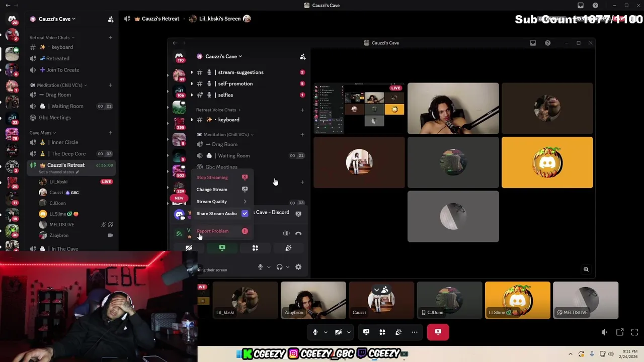Toggle noise suppression waveform icon in shared screen
Image resolution: width=644 pixels, height=362 pixels.
tap(286, 233)
